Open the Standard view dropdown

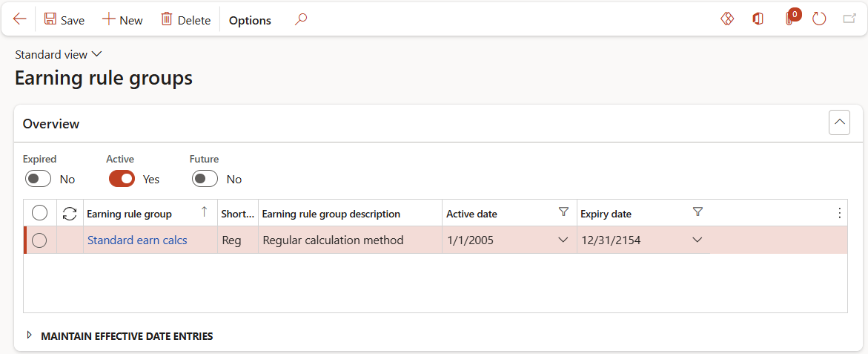(59, 54)
